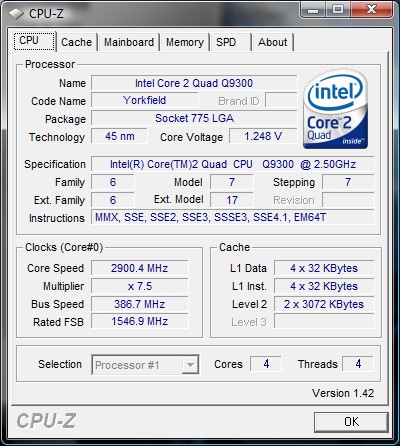Close the CPU-Z window
The height and width of the screenshot is (446, 400).
[x=371, y=10]
